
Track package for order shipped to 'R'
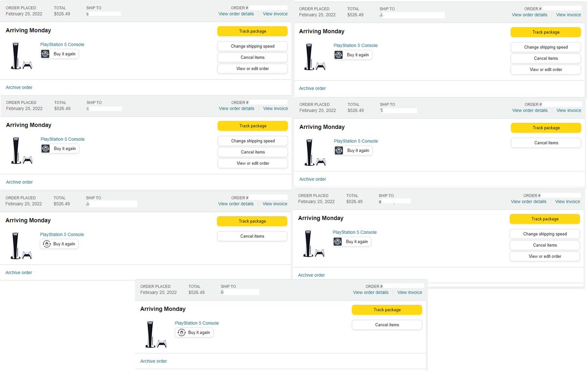(x=387, y=310)
